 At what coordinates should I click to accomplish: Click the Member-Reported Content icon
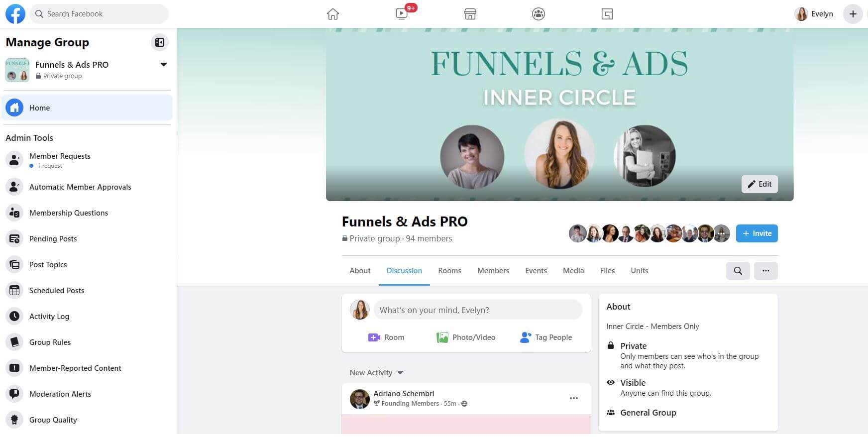coord(14,368)
